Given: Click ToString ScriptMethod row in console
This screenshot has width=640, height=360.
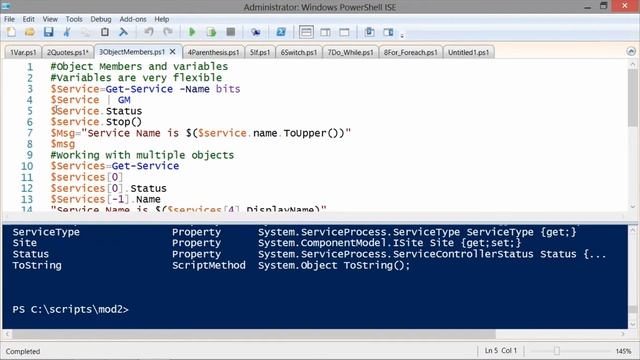Looking at the screenshot, I should pyautogui.click(x=211, y=265).
